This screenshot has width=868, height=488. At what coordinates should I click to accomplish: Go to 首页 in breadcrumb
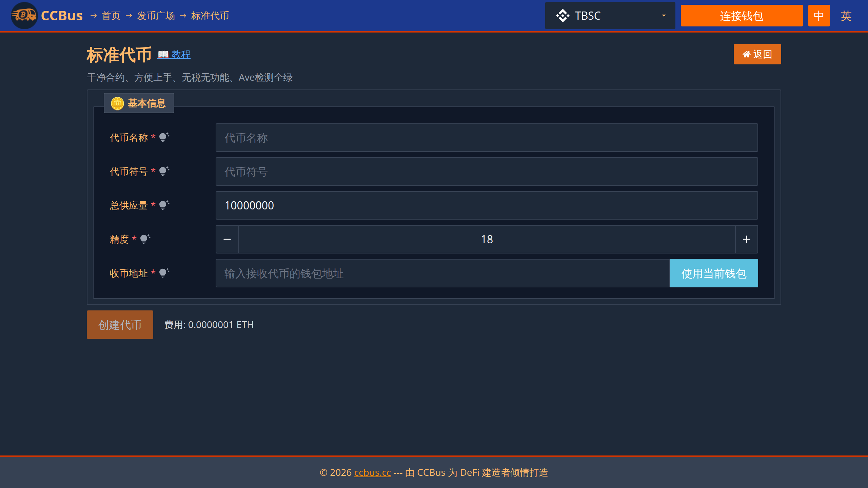(x=111, y=16)
